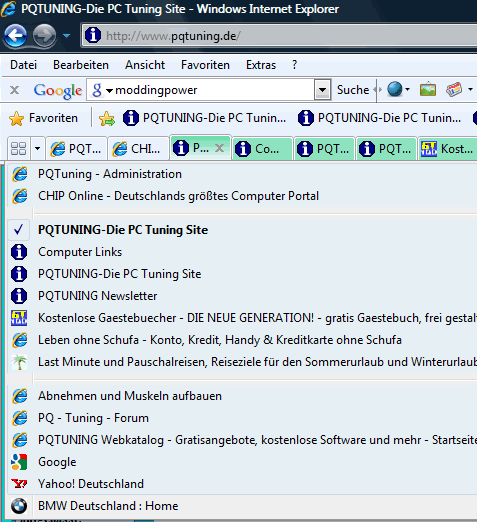Screen dimensions: 477x522
Task: Select Google entry in tab list
Action: pos(242,462)
